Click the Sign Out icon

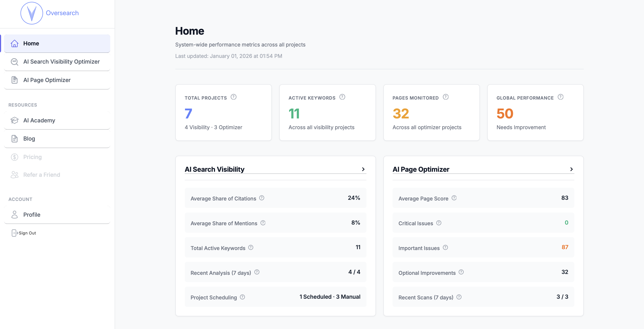[14, 233]
